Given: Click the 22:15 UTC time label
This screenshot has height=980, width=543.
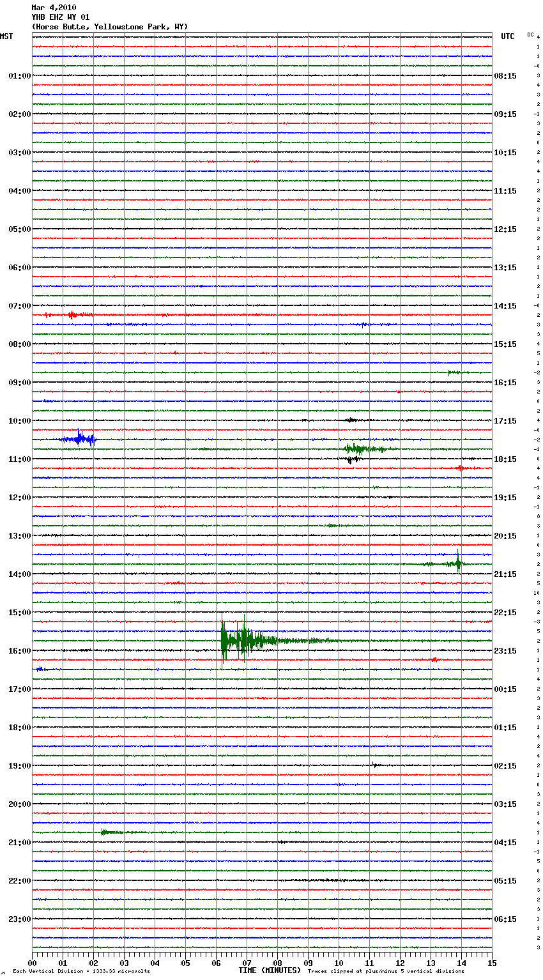Looking at the screenshot, I should (x=505, y=613).
